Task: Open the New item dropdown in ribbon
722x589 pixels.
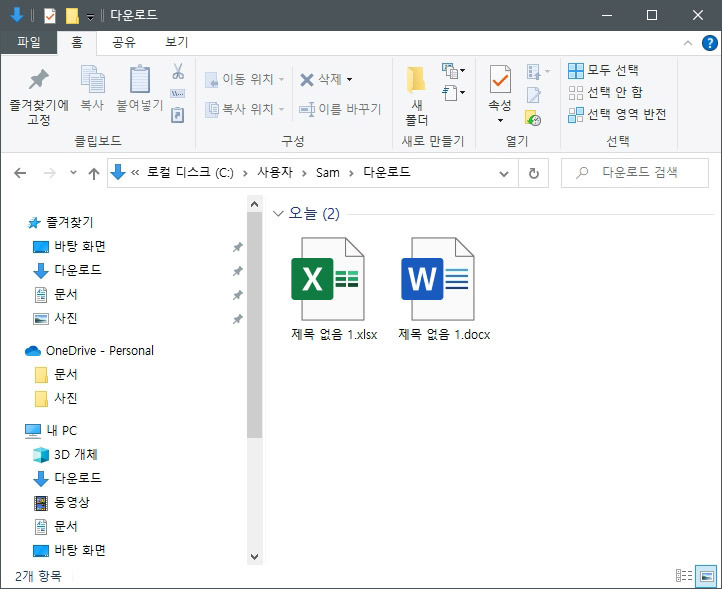Action: tap(454, 70)
